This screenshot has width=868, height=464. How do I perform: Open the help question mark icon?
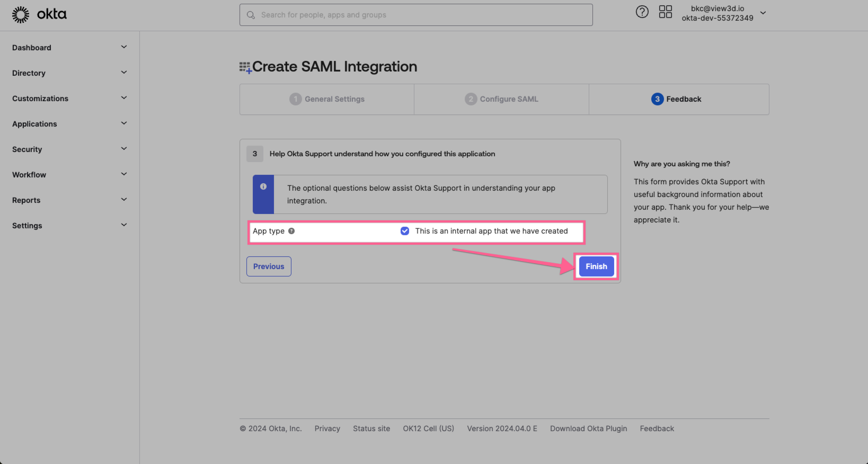pos(642,12)
